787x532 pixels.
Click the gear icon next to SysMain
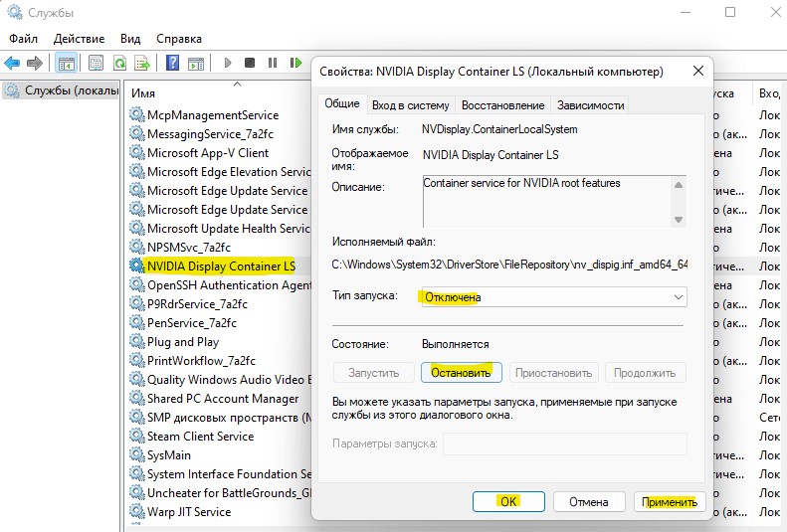click(x=137, y=454)
